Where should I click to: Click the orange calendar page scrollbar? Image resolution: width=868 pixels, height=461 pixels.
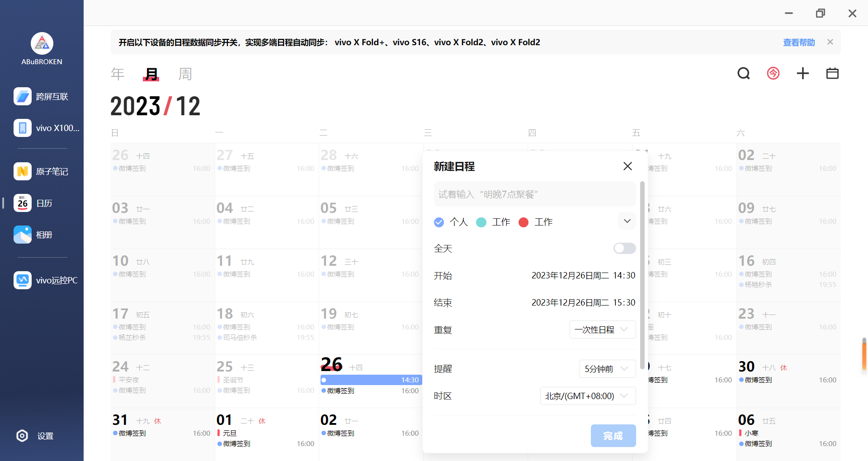tap(864, 354)
